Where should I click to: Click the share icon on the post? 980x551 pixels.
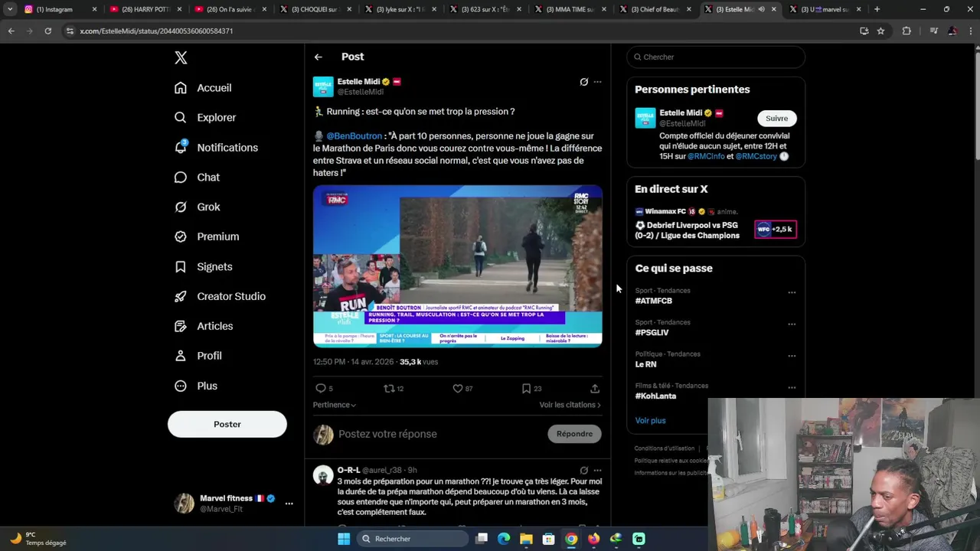595,389
